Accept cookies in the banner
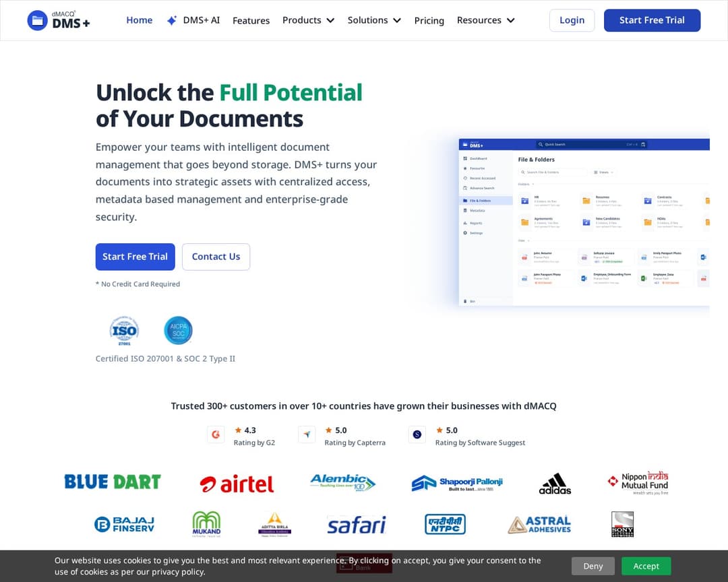Image resolution: width=728 pixels, height=582 pixels. pyautogui.click(x=646, y=567)
